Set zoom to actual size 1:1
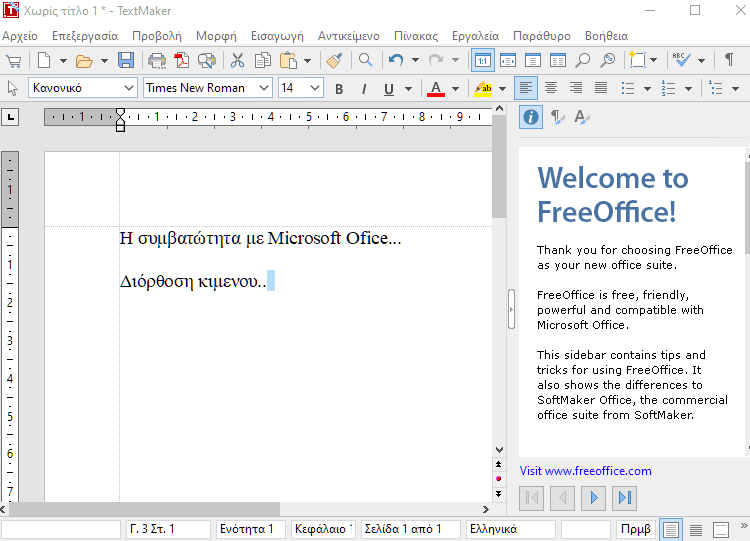The height and width of the screenshot is (541, 750). click(x=483, y=61)
